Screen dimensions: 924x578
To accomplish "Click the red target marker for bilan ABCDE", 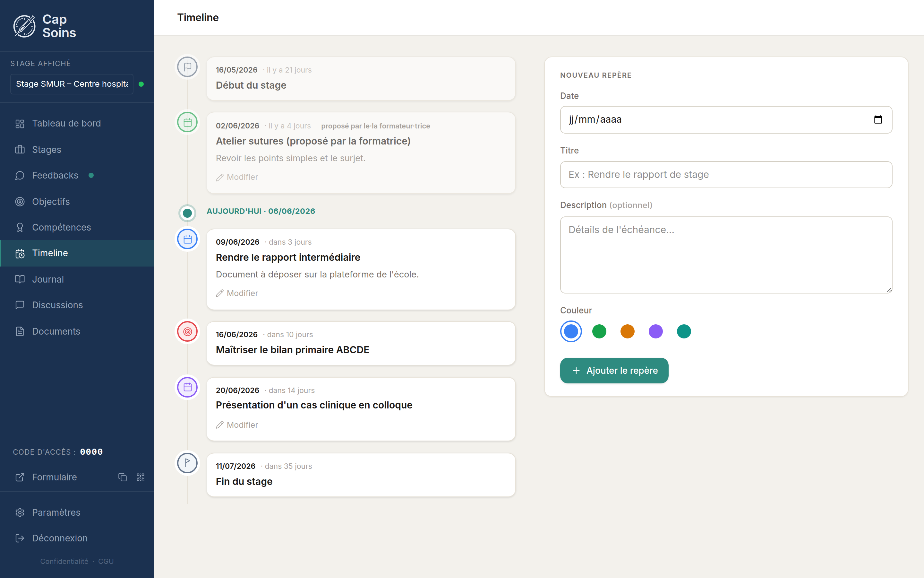I will point(187,331).
